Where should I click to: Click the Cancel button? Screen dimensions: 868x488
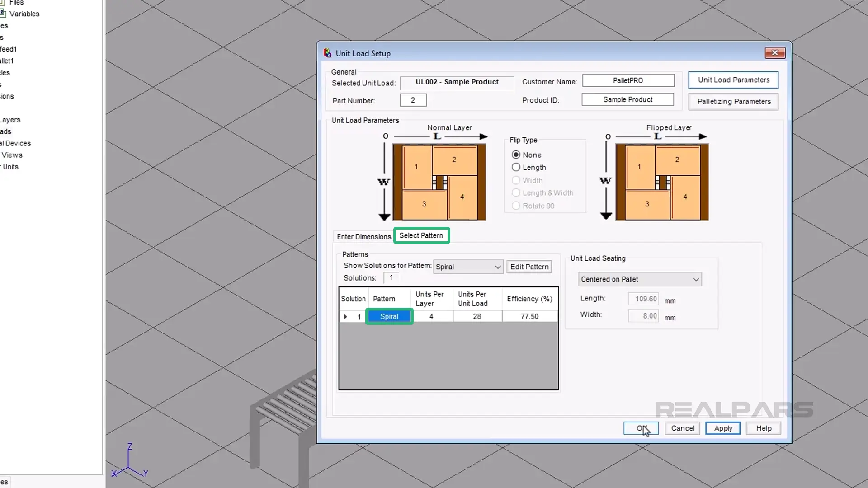click(683, 428)
